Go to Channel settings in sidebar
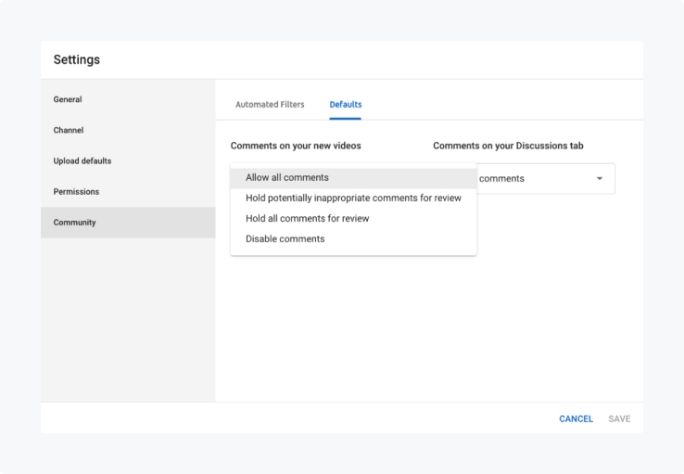Image resolution: width=684 pixels, height=474 pixels. tap(69, 130)
